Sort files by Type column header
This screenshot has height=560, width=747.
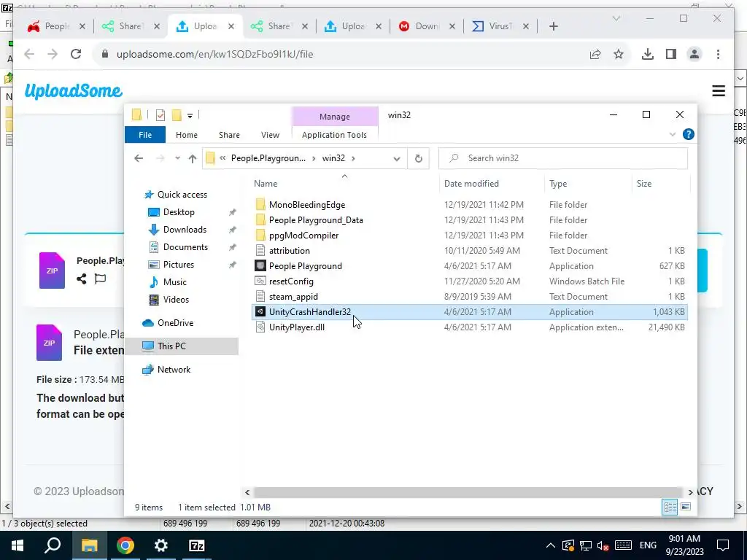(x=558, y=183)
